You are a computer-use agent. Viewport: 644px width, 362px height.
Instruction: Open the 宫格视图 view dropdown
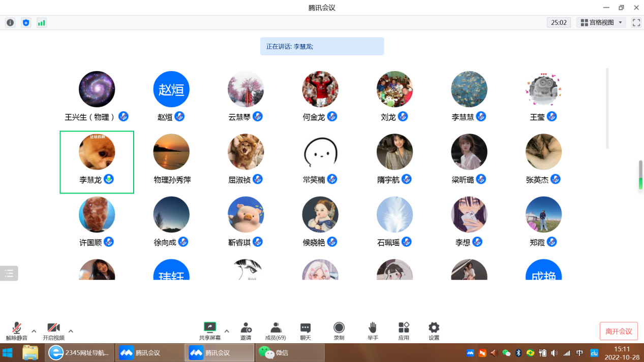602,23
